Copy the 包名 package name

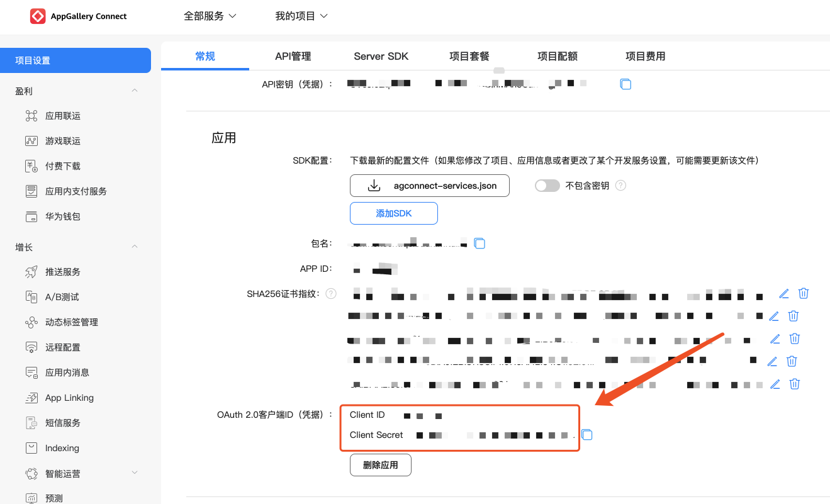[479, 243]
